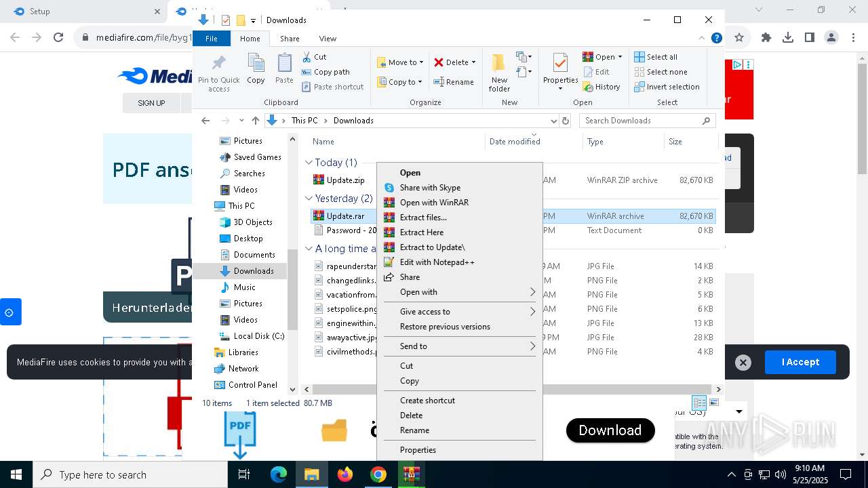Open Task View on taskbar
Image resolution: width=868 pixels, height=488 pixels.
[x=244, y=474]
